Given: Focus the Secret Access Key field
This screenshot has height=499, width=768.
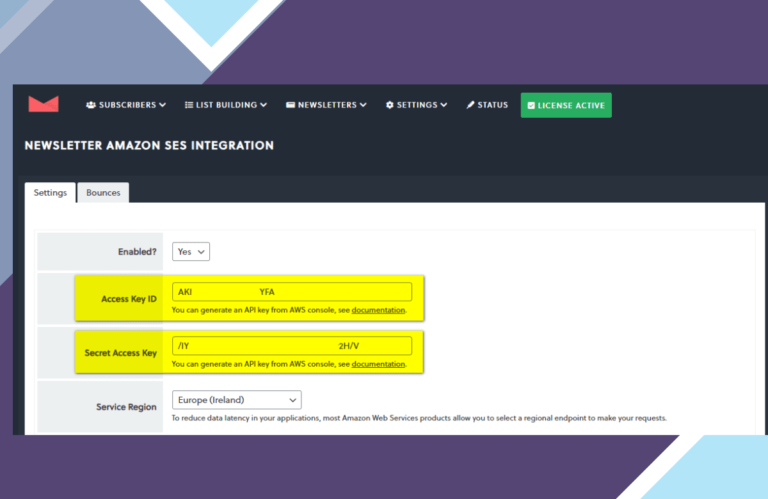Looking at the screenshot, I should pos(292,346).
